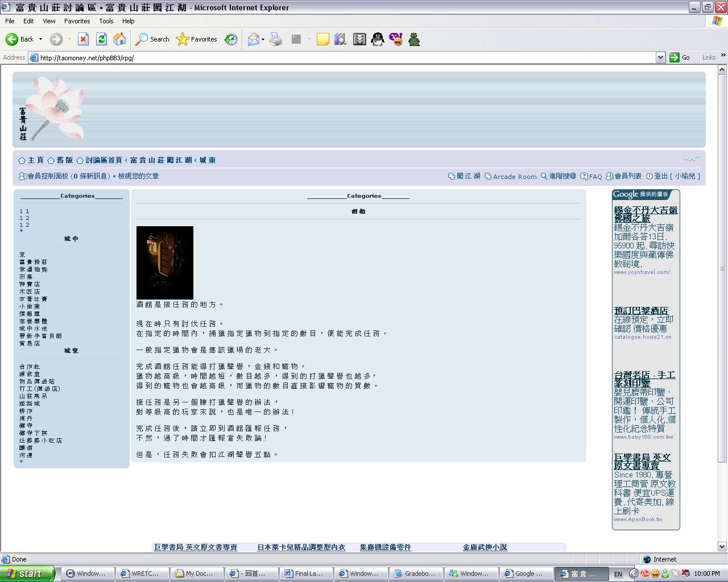This screenshot has width=728, height=582.
Task: Click EN language bar indicator
Action: click(618, 574)
